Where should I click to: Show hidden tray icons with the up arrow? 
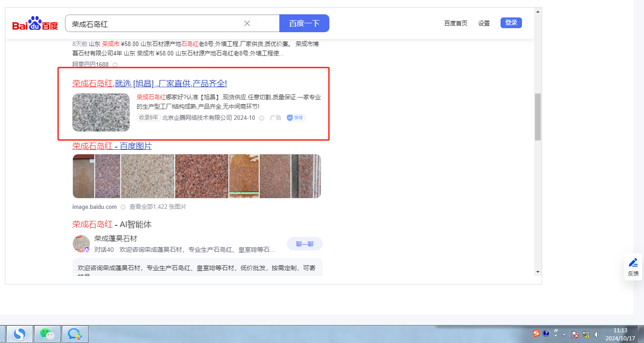pyautogui.click(x=564, y=335)
